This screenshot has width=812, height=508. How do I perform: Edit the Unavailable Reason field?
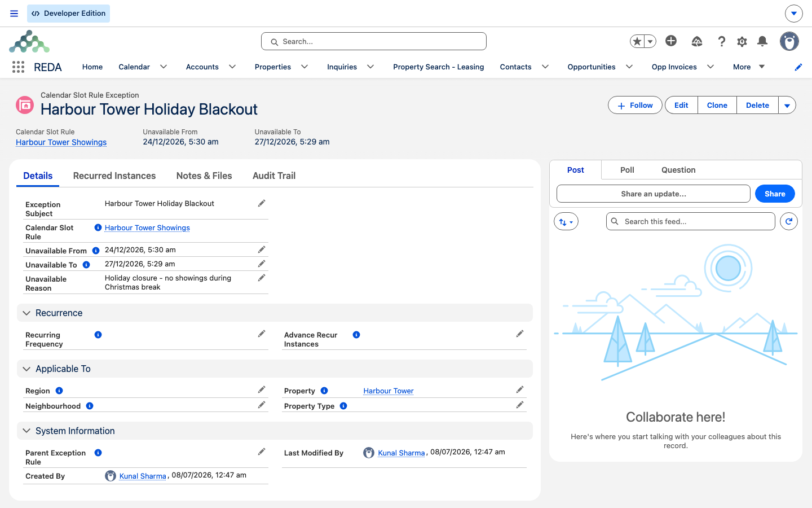point(262,278)
